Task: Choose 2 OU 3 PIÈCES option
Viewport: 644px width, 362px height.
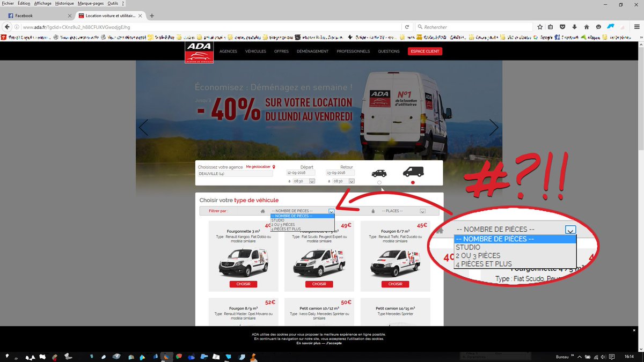Action: pos(303,224)
